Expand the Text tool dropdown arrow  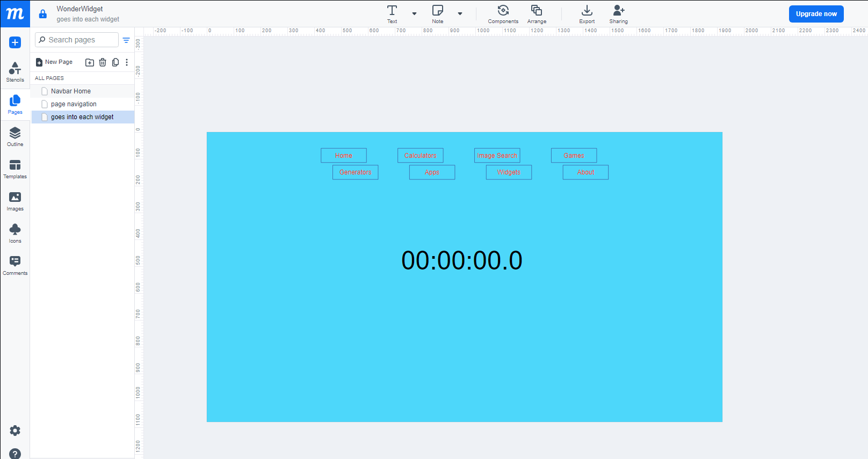pos(414,14)
